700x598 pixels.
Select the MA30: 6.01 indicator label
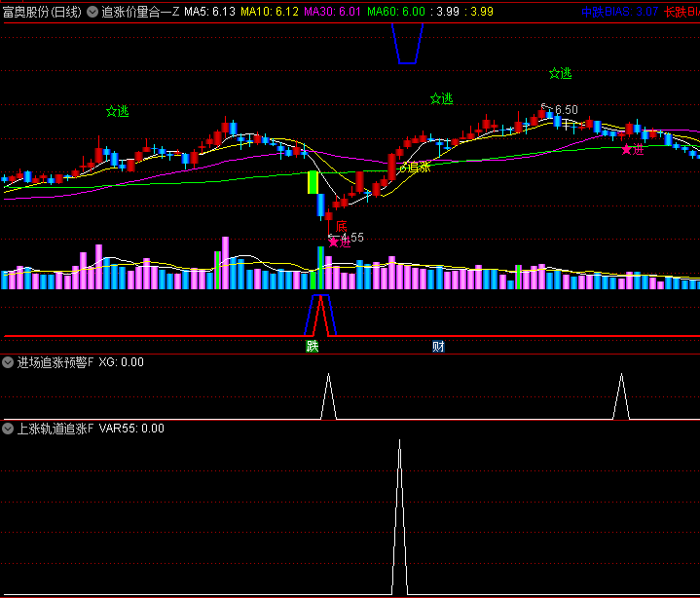(x=332, y=12)
